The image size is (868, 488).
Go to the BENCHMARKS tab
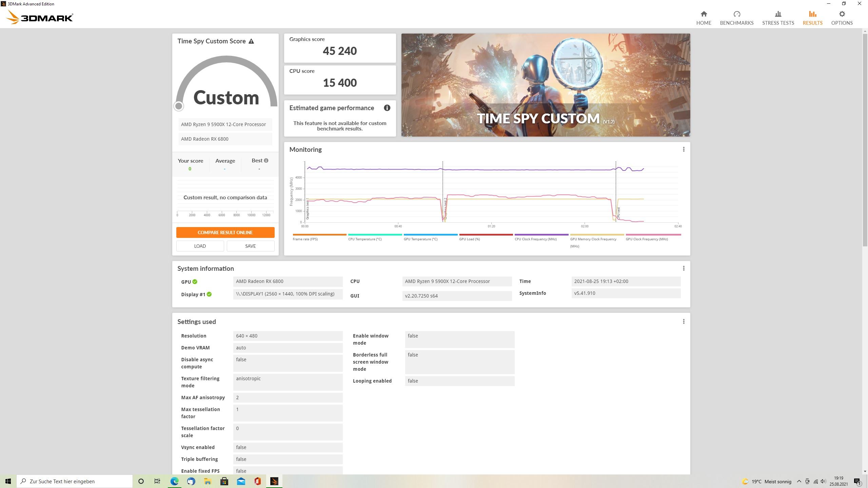point(736,18)
